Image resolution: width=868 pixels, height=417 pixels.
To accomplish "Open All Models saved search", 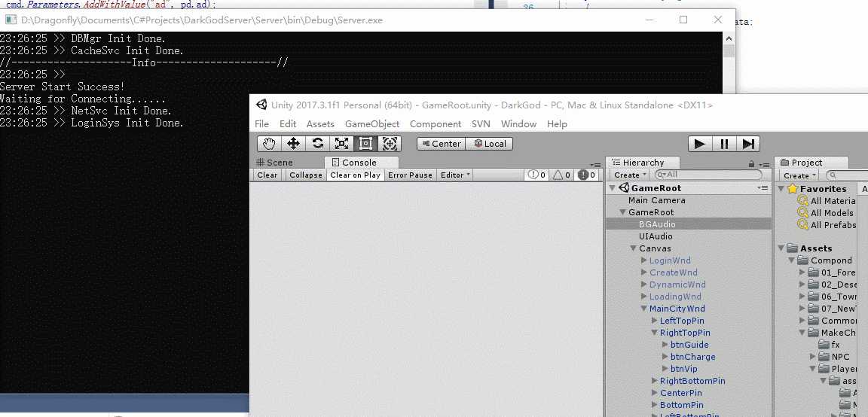I will pyautogui.click(x=832, y=213).
